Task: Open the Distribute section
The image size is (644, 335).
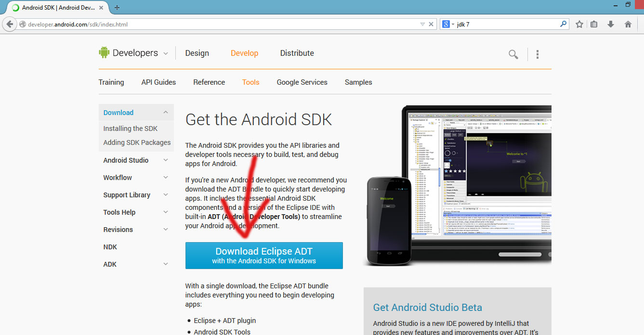Action: click(297, 53)
